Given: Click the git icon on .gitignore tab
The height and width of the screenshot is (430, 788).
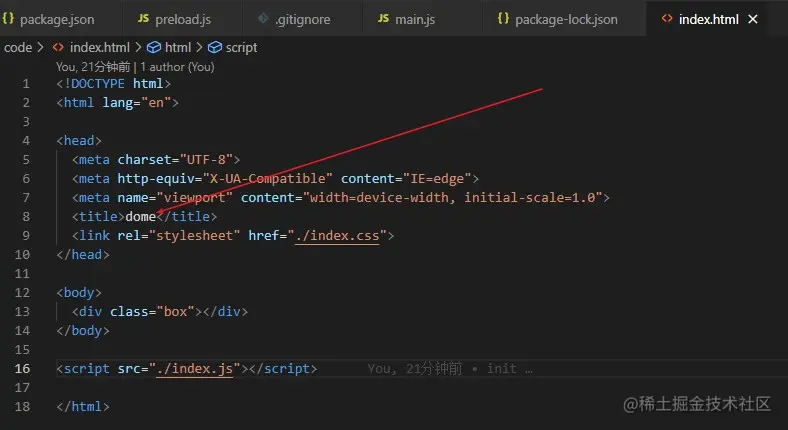Looking at the screenshot, I should tap(263, 19).
